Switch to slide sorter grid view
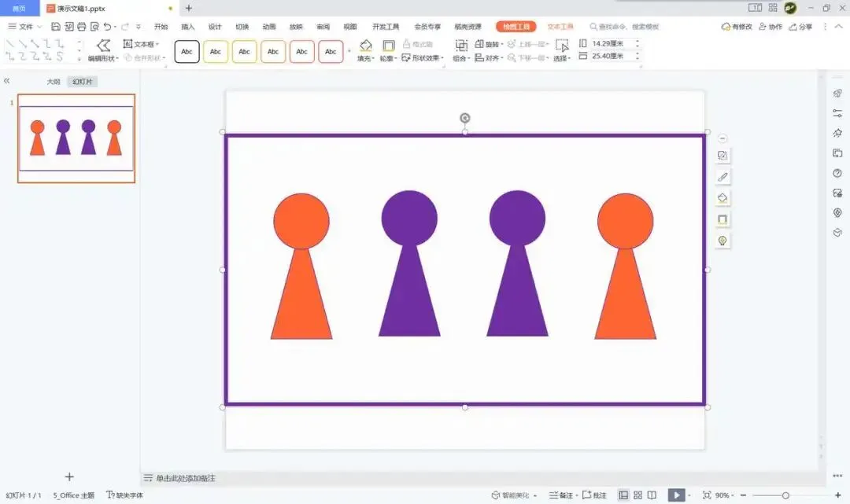850x504 pixels. [638, 495]
